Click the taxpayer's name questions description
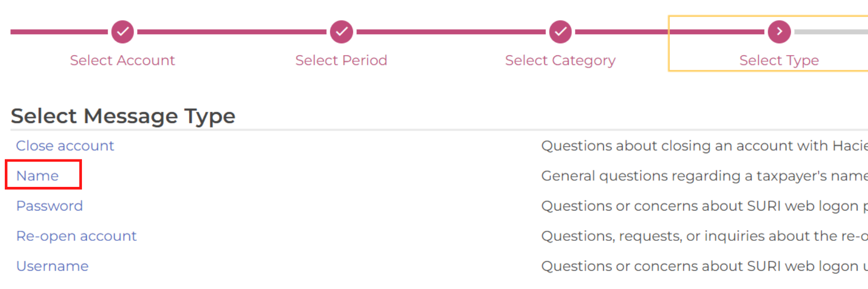Viewport: 868px width, 289px height. pyautogui.click(x=705, y=176)
